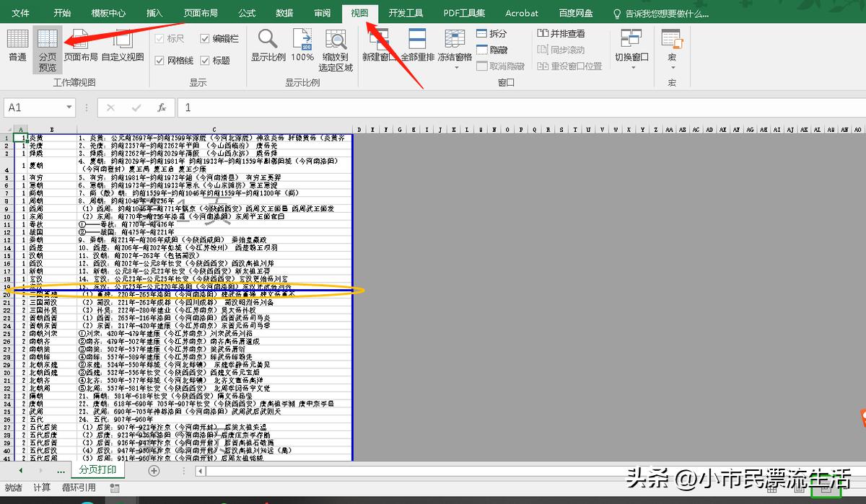Open the 切换窗口 (Switch Windows) dropdown

[631, 45]
